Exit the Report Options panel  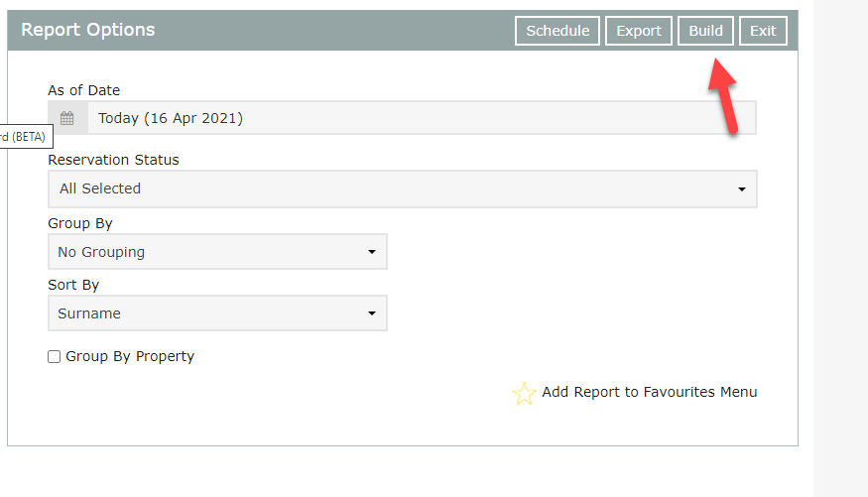click(763, 31)
